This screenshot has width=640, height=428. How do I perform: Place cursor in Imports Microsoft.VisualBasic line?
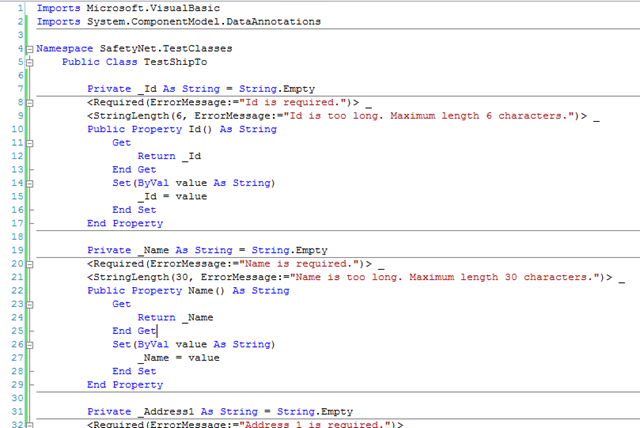click(x=128, y=8)
